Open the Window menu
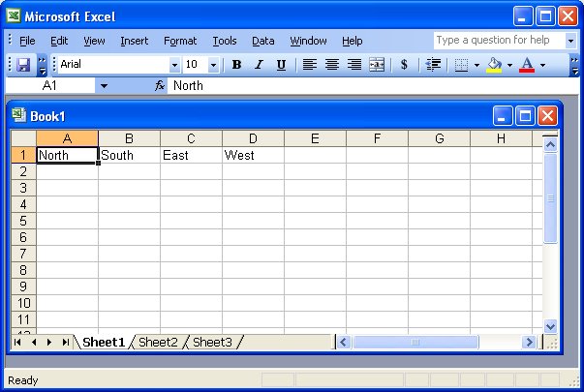This screenshot has width=584, height=392. (308, 41)
